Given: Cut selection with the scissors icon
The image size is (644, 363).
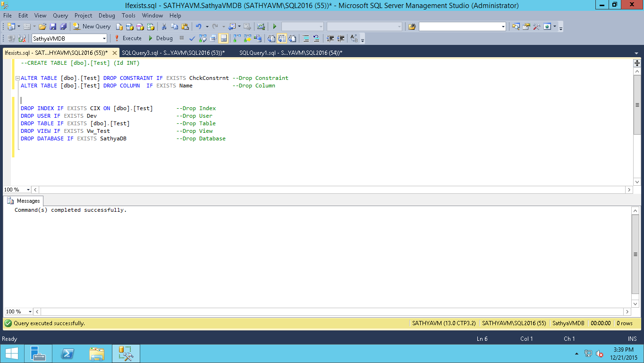Looking at the screenshot, I should 164,26.
